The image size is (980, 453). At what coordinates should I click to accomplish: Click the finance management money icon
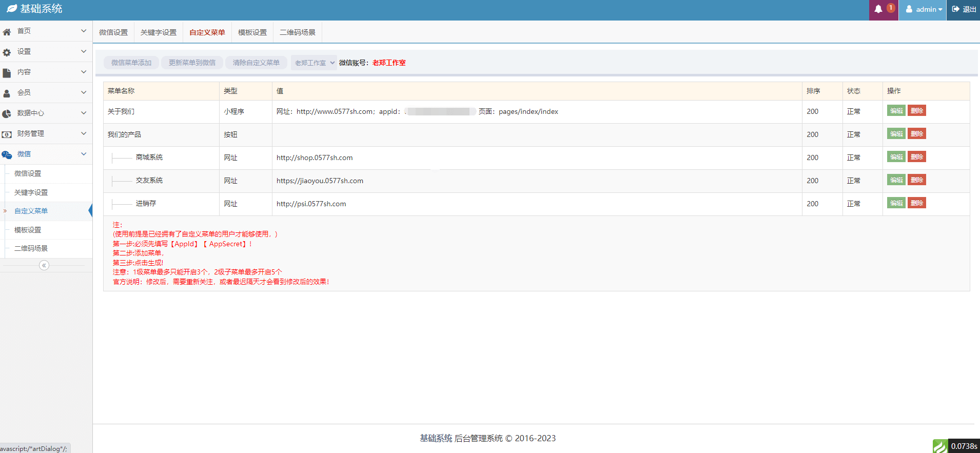pyautogui.click(x=7, y=134)
